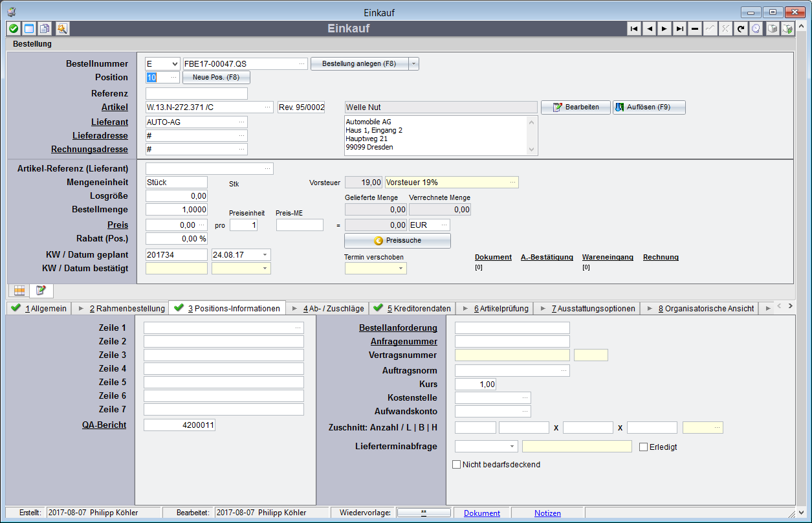Viewport: 812px width, 523px height.
Task: Click the Auflösen (F9) button
Action: (x=649, y=107)
